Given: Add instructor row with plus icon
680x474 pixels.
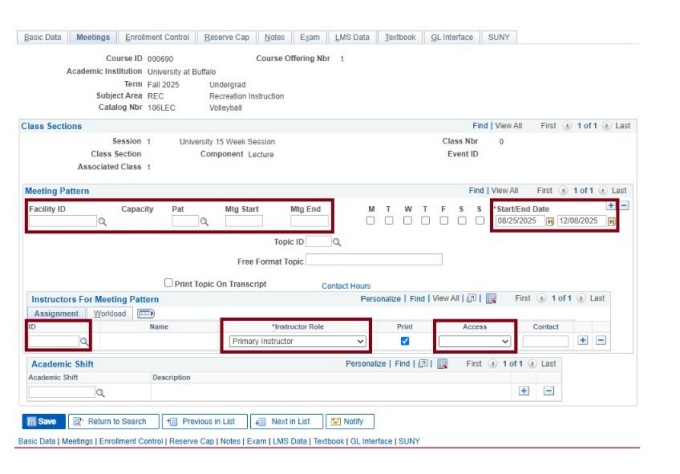Looking at the screenshot, I should coord(583,340).
